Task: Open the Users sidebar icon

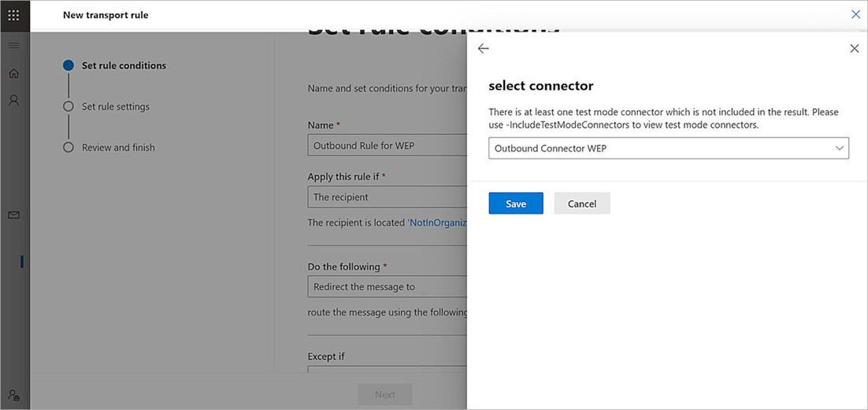Action: (13, 101)
